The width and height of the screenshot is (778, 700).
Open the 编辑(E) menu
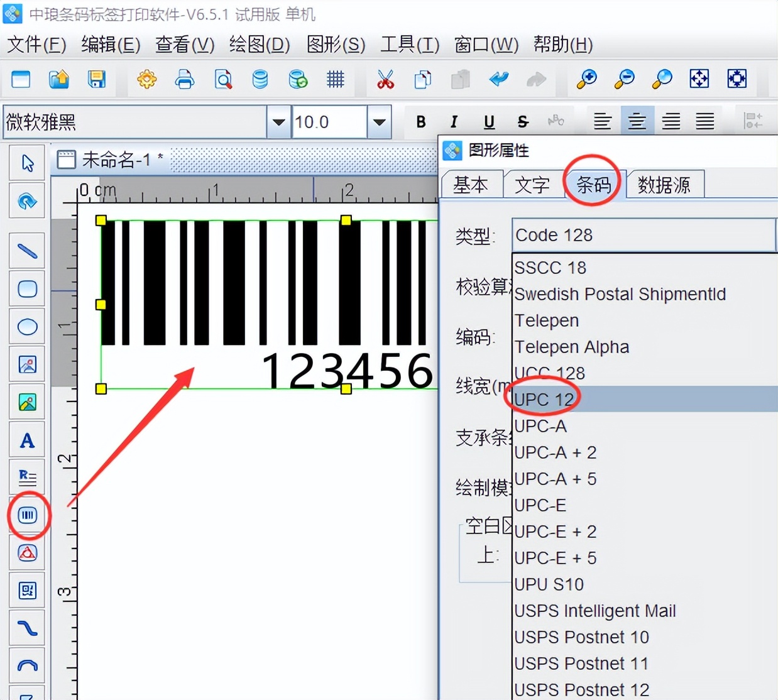[x=111, y=45]
